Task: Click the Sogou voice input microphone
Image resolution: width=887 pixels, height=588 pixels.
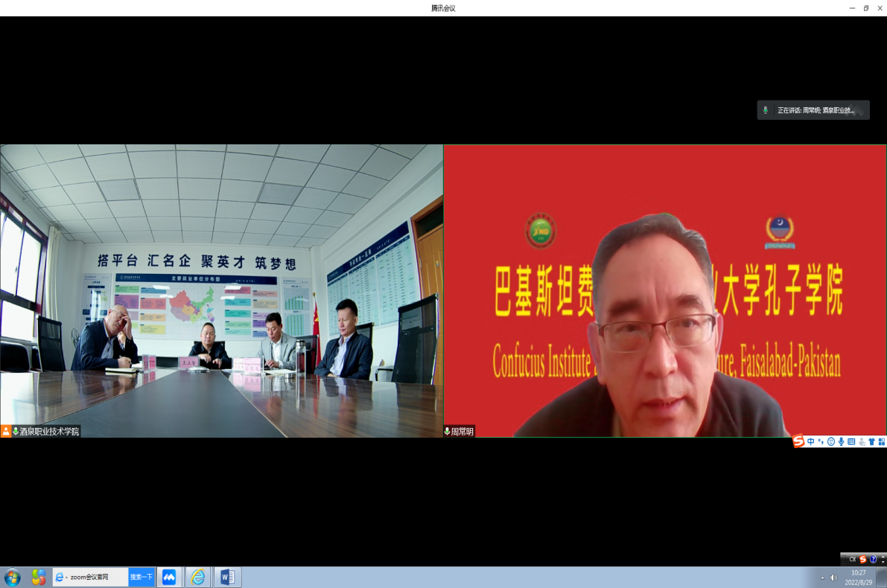Action: (841, 441)
